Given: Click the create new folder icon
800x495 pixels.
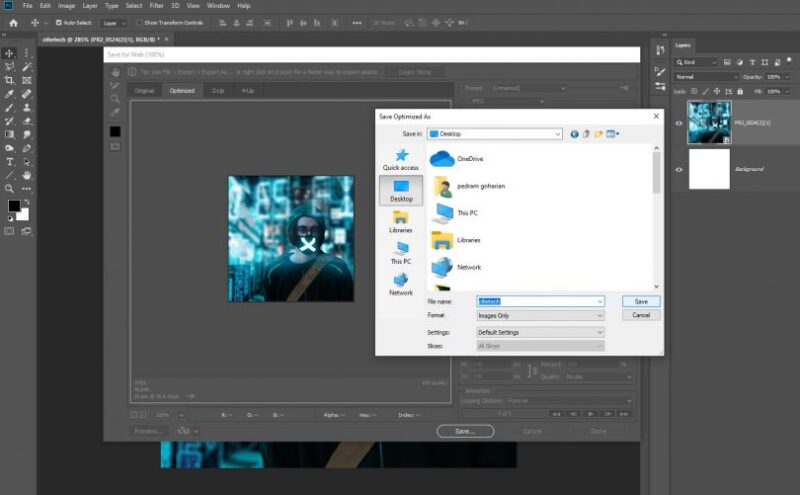Looking at the screenshot, I should click(x=598, y=133).
